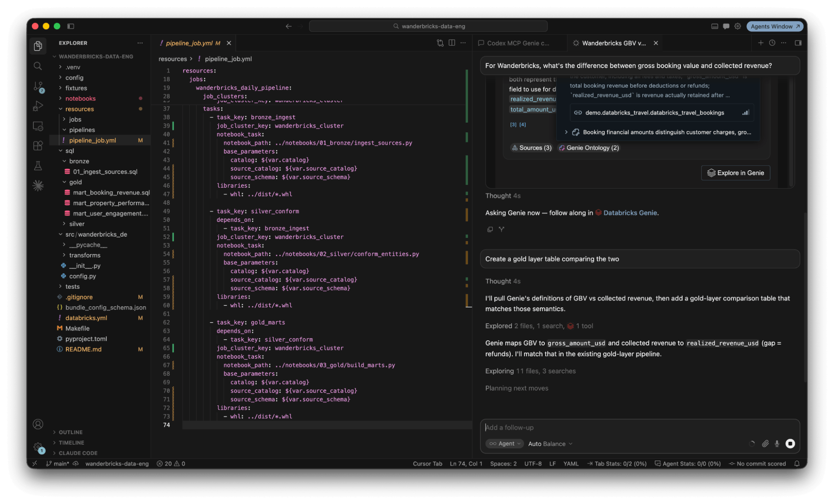Image resolution: width=834 pixels, height=504 pixels.
Task: Open mart_booking_revenue.sql file
Action: pyautogui.click(x=111, y=192)
